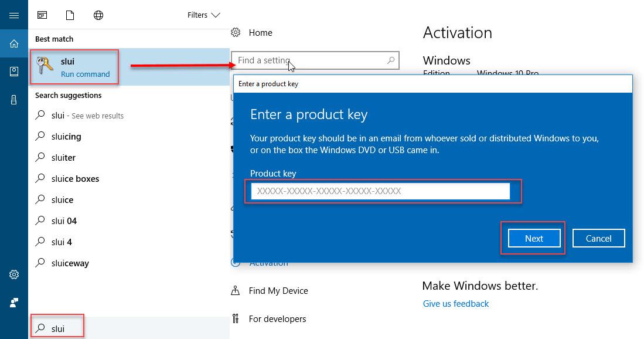This screenshot has width=644, height=339.
Task: Open Find My Device settings
Action: pyautogui.click(x=278, y=291)
